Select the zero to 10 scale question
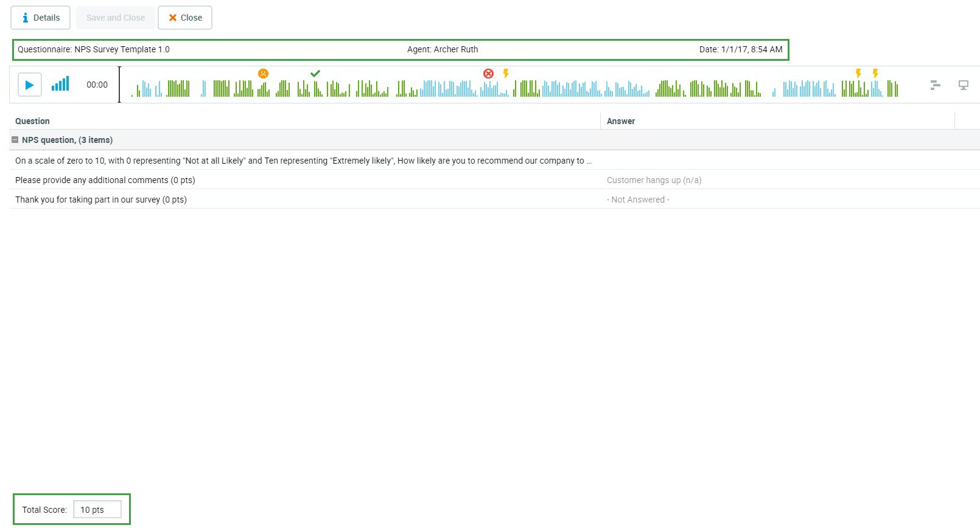Viewport: 980px width, 528px height. click(303, 161)
